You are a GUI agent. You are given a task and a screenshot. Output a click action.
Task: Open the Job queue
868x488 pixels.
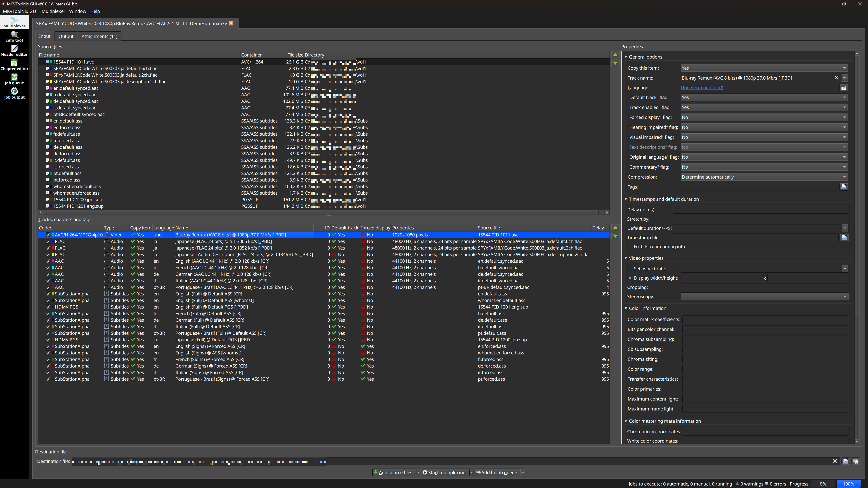pyautogui.click(x=14, y=79)
